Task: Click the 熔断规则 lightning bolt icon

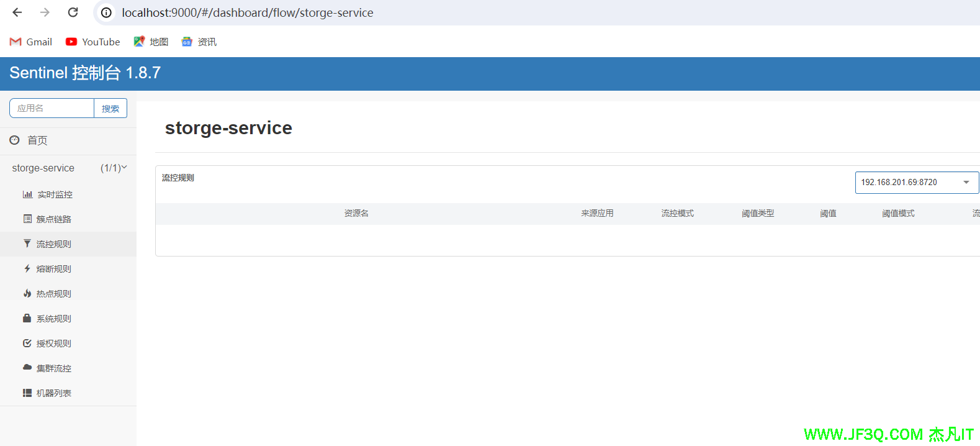Action: (27, 268)
